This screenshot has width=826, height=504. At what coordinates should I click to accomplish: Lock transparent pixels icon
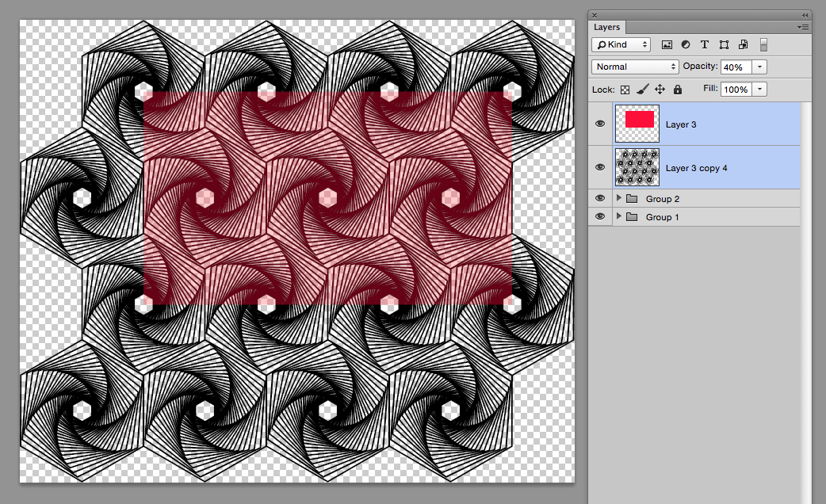[625, 90]
